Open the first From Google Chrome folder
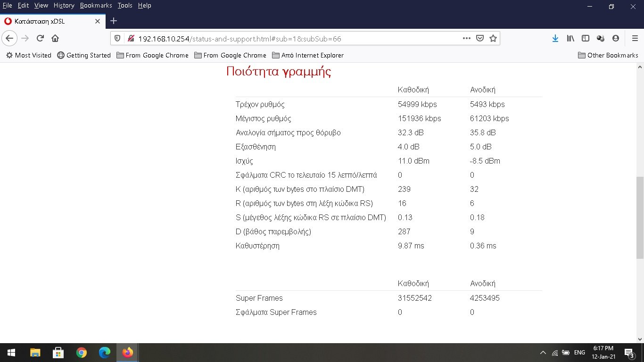644x362 pixels. pos(152,55)
